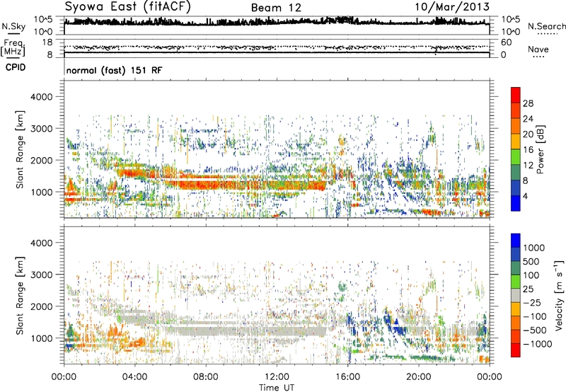Screen dimensions: 566x392
Task: Click the 'Velocity [m s-1]' color bar title
Action: tap(559, 295)
